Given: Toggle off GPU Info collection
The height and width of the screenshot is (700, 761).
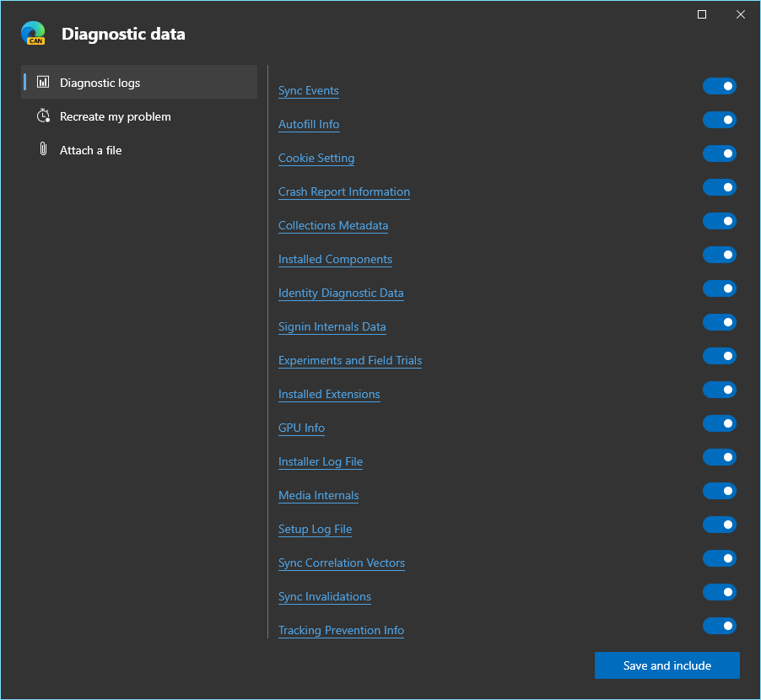Looking at the screenshot, I should pyautogui.click(x=720, y=423).
